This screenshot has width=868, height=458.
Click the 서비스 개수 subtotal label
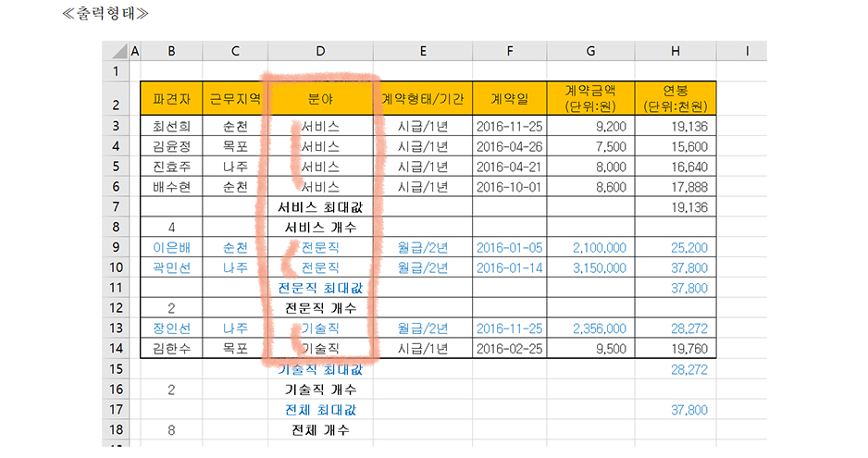(320, 227)
